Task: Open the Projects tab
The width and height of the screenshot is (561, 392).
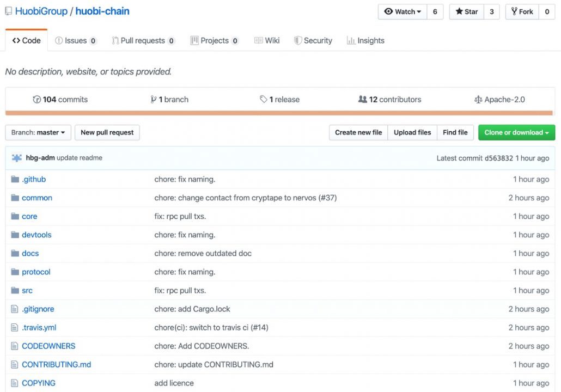Action: pyautogui.click(x=214, y=40)
